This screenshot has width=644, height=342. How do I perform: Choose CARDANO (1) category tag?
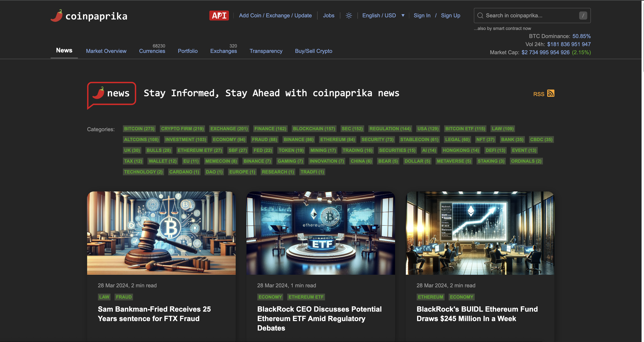pyautogui.click(x=184, y=172)
